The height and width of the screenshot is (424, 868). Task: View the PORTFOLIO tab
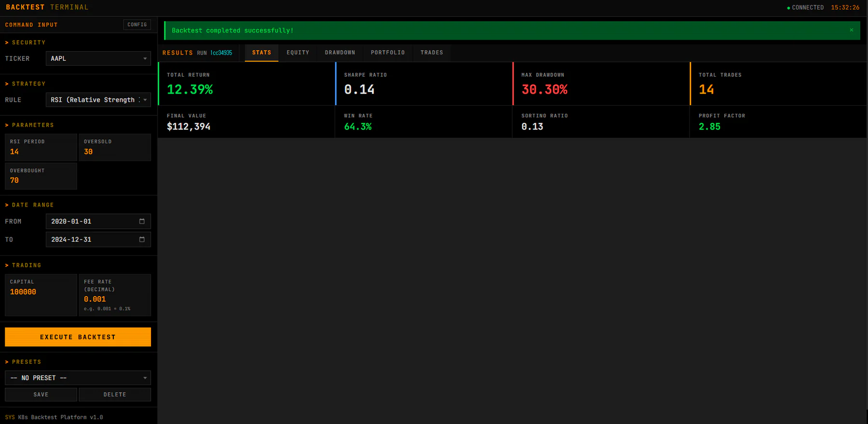[388, 53]
